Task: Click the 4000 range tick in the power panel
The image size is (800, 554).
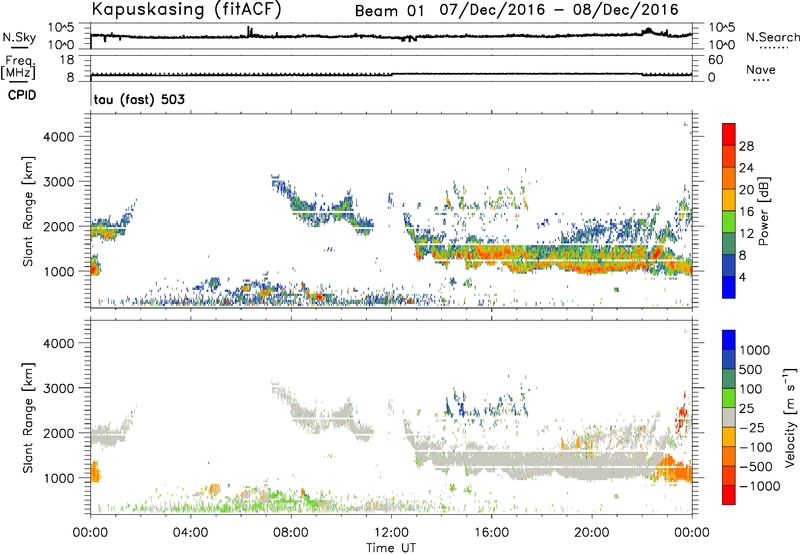Action: click(59, 137)
